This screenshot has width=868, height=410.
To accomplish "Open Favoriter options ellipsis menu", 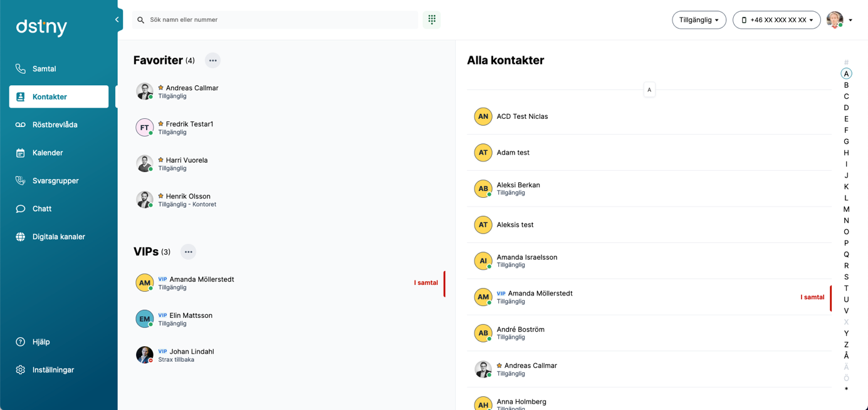I will point(213,61).
